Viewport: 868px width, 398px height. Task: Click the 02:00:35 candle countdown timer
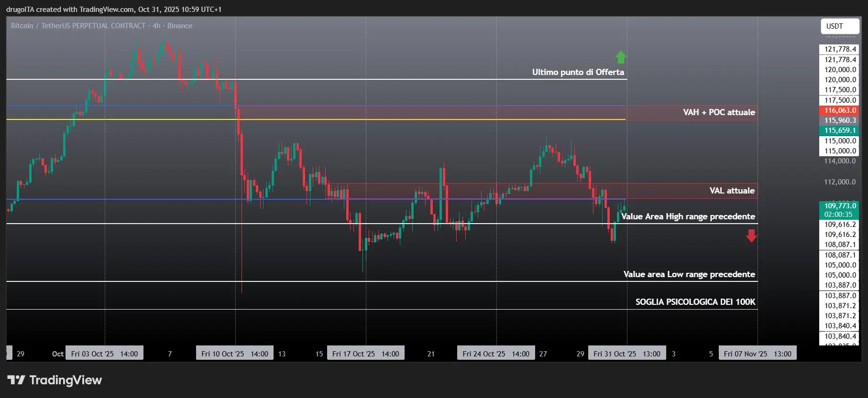[839, 215]
